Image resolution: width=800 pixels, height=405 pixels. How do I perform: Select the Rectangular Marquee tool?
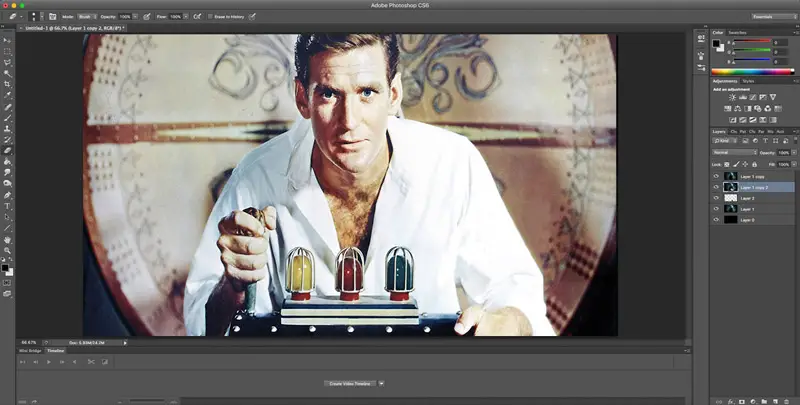click(7, 52)
